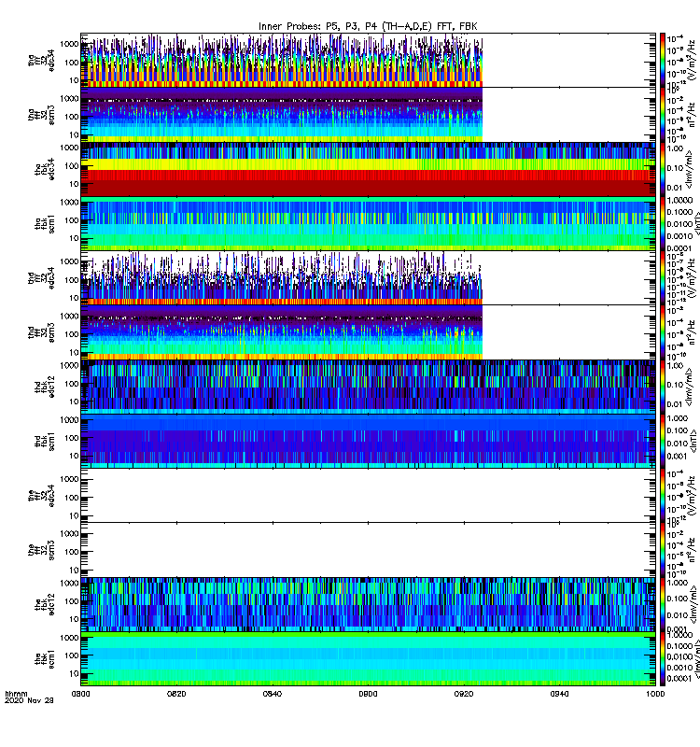700x747 pixels.
Task: Click the 'the fbk scm1' y-axis label
Action: click(45, 659)
